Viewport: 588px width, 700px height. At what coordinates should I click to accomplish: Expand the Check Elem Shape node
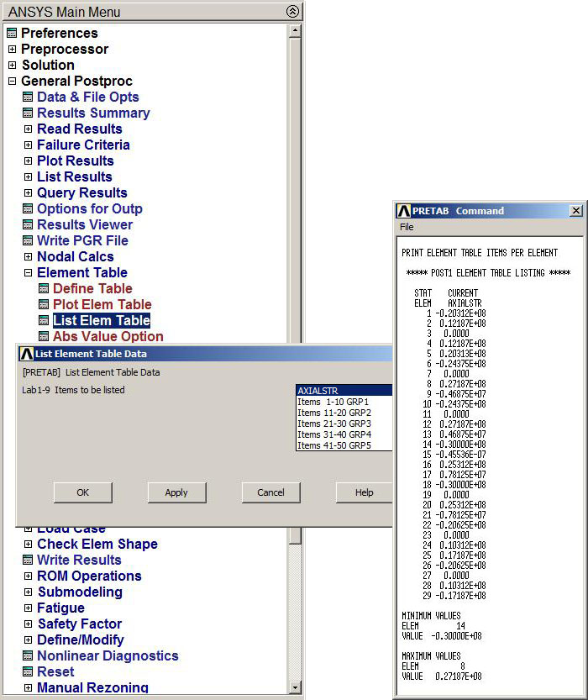[x=28, y=545]
